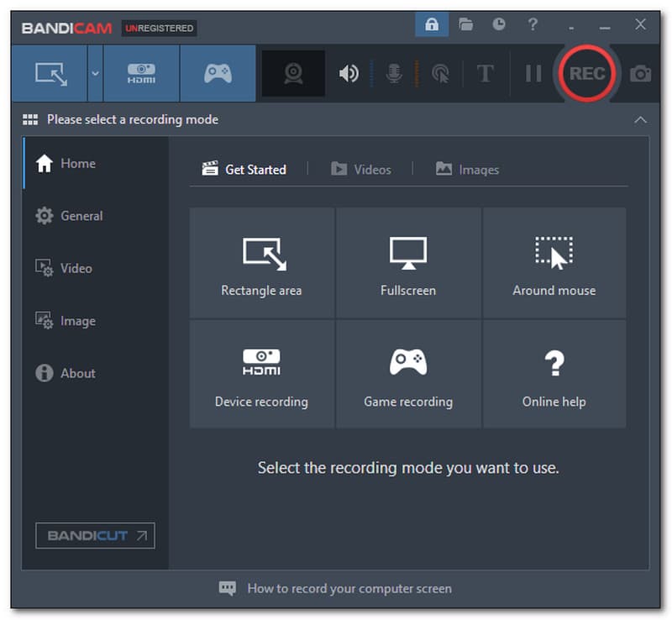Open the About section in the sidebar
Image resolution: width=672 pixels, height=620 pixels.
click(96, 373)
